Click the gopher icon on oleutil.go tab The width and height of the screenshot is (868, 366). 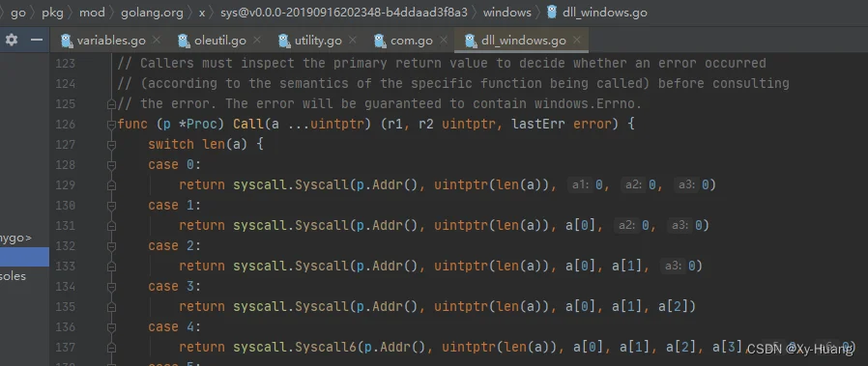pyautogui.click(x=185, y=41)
